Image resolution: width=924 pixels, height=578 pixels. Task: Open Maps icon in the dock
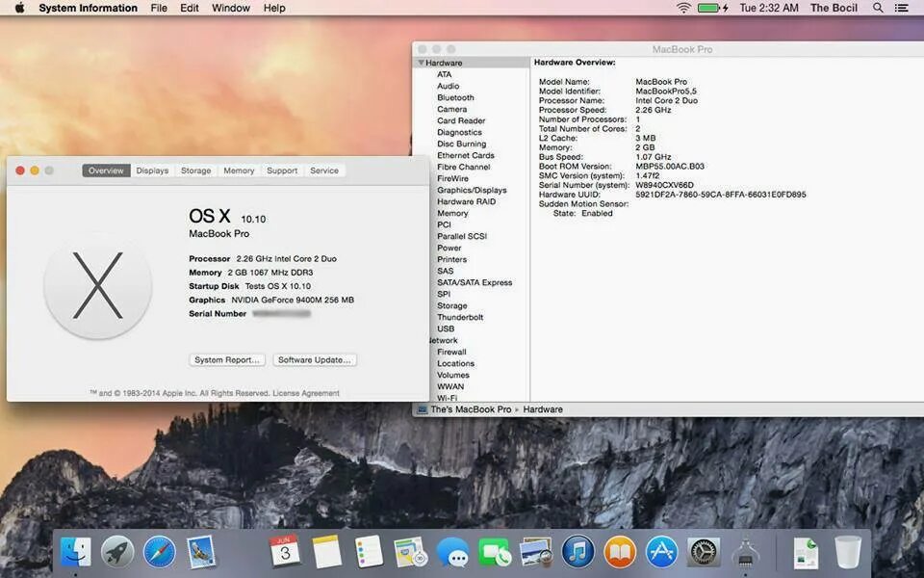[411, 552]
